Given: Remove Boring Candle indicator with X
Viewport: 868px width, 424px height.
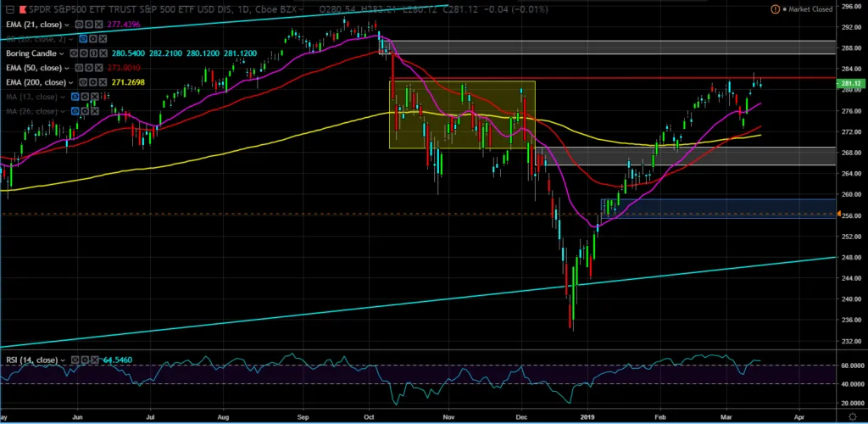Looking at the screenshot, I should [x=103, y=53].
